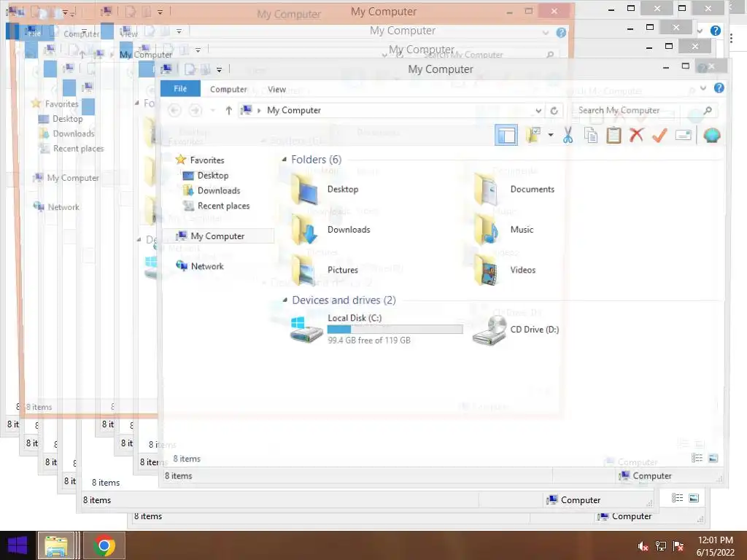This screenshot has width=747, height=560.
Task: Click the magnifier icon in the search box
Action: click(708, 111)
